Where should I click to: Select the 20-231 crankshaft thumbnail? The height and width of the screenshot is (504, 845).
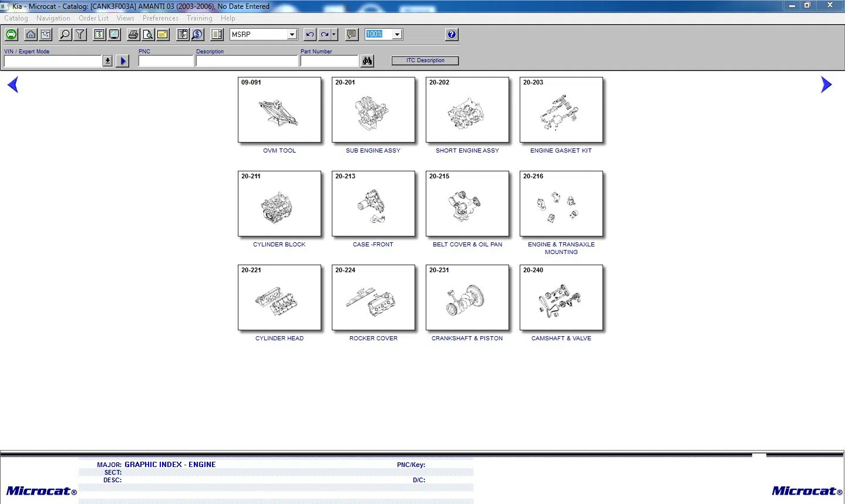[467, 297]
